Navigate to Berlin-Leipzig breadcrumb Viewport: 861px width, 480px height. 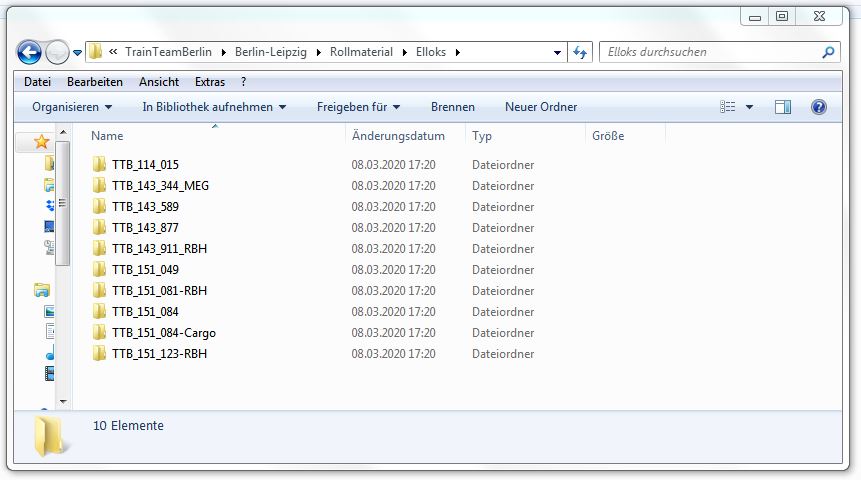[271, 52]
